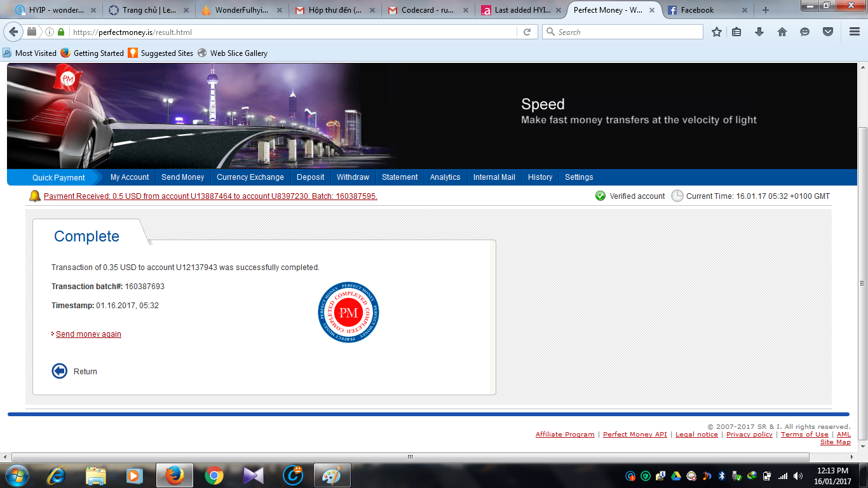Screen dimensions: 868x488
Task: Open Google Chrome from taskbar
Action: pyautogui.click(x=214, y=475)
